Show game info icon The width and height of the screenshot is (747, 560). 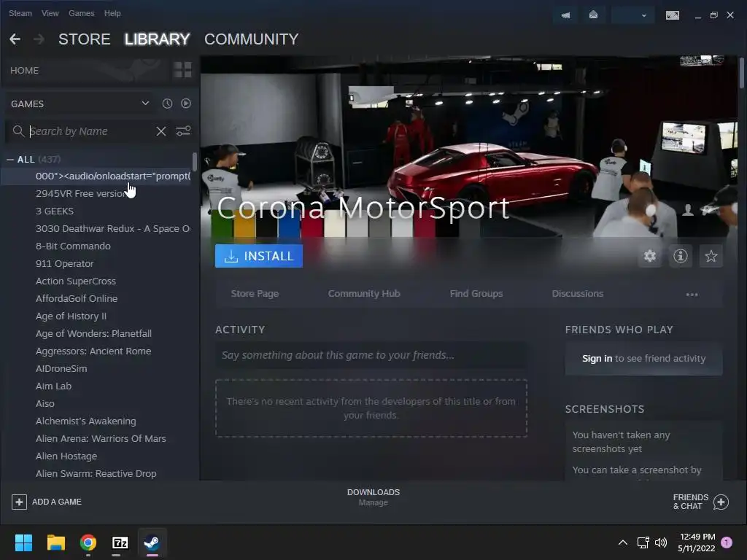pyautogui.click(x=681, y=256)
